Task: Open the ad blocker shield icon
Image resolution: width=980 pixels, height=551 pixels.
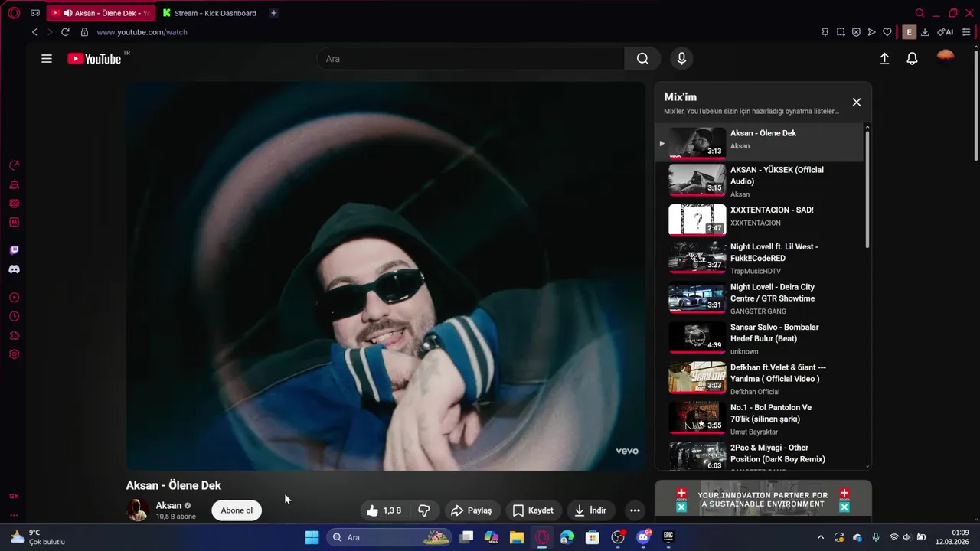Action: [x=856, y=32]
